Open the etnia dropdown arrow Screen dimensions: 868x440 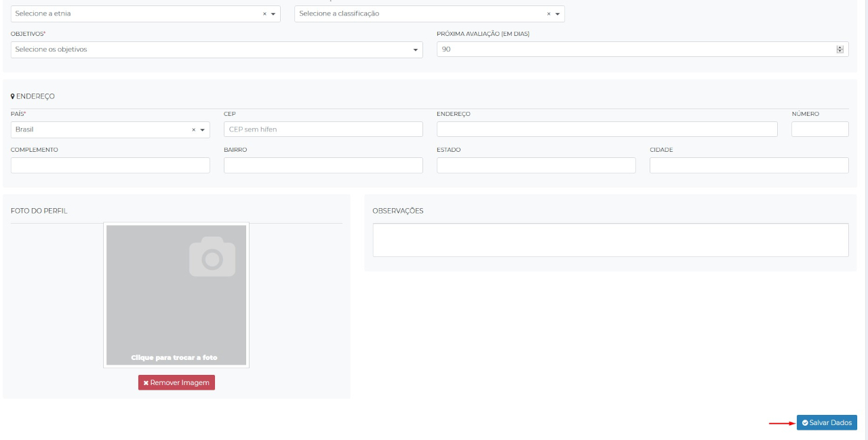pyautogui.click(x=273, y=14)
